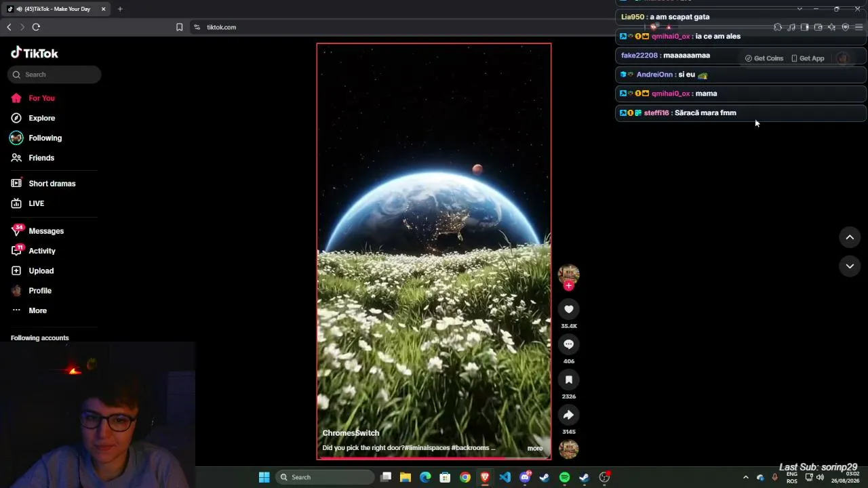Open the Windows Start menu
Viewport: 868px width, 488px height.
pyautogui.click(x=264, y=477)
